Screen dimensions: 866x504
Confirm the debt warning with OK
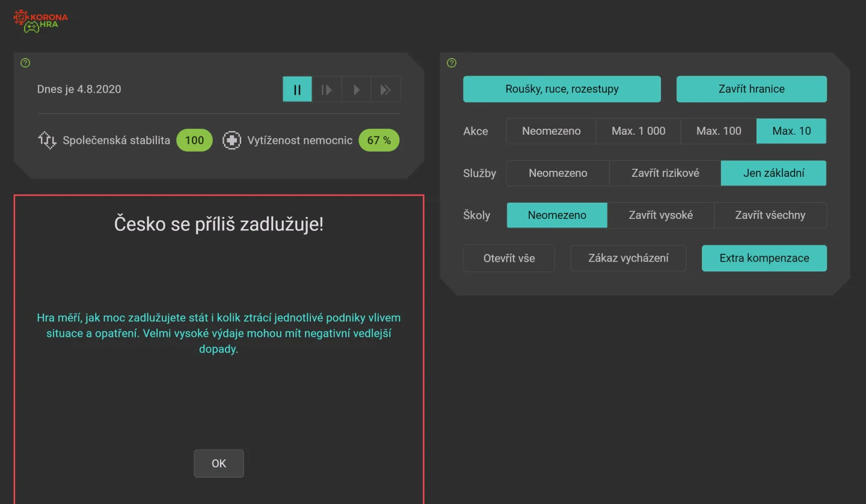pos(219,464)
